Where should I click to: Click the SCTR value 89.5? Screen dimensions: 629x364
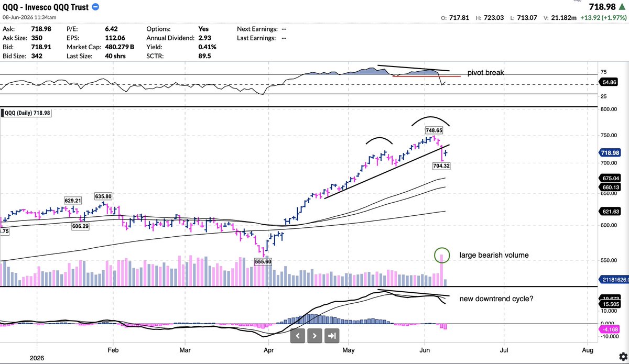[204, 56]
